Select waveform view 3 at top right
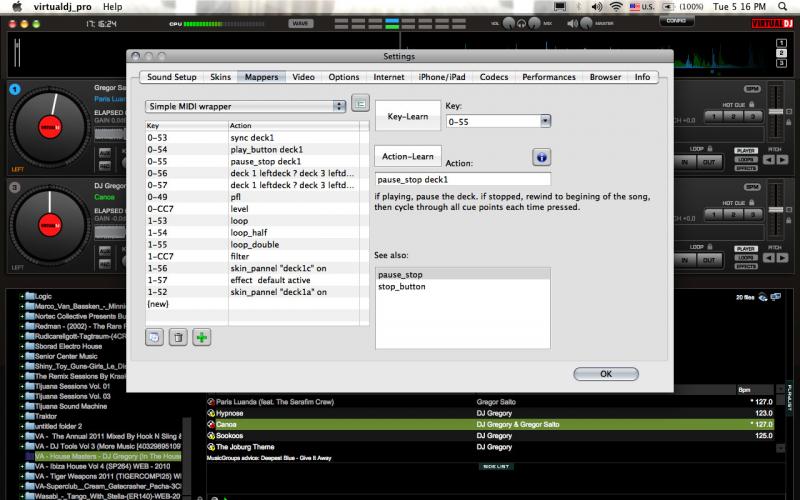 [781, 63]
